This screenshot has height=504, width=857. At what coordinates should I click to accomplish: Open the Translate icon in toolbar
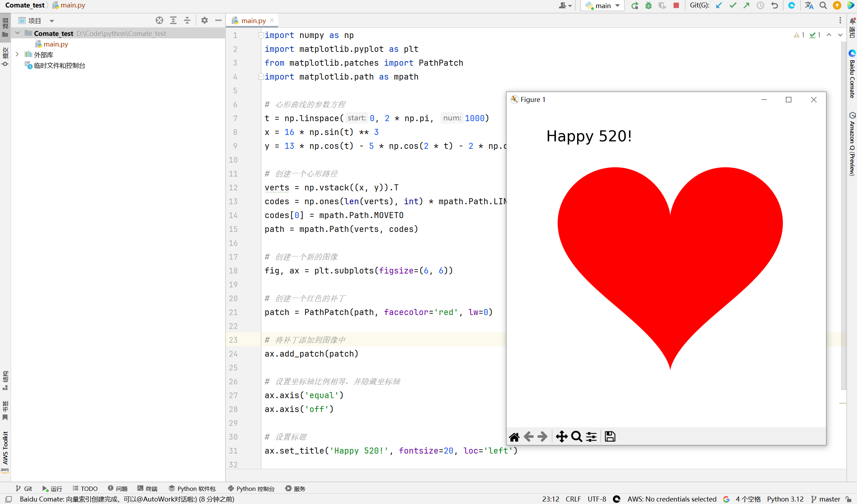tap(809, 5)
